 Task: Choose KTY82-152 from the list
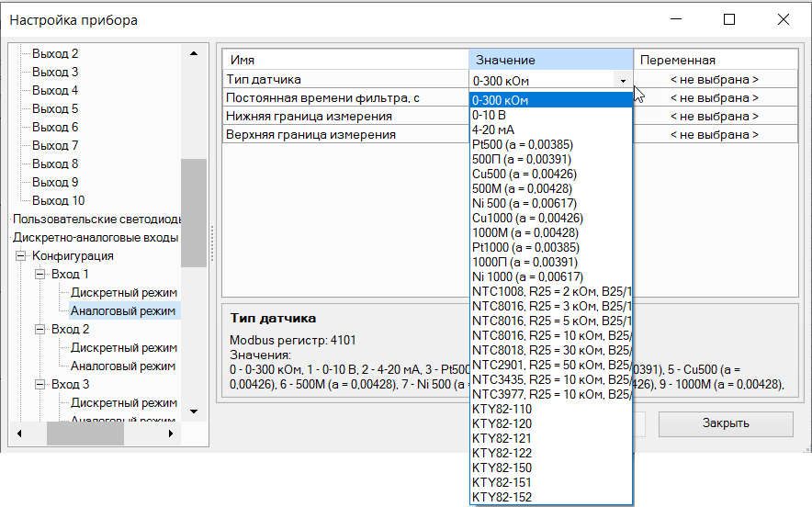tap(502, 497)
